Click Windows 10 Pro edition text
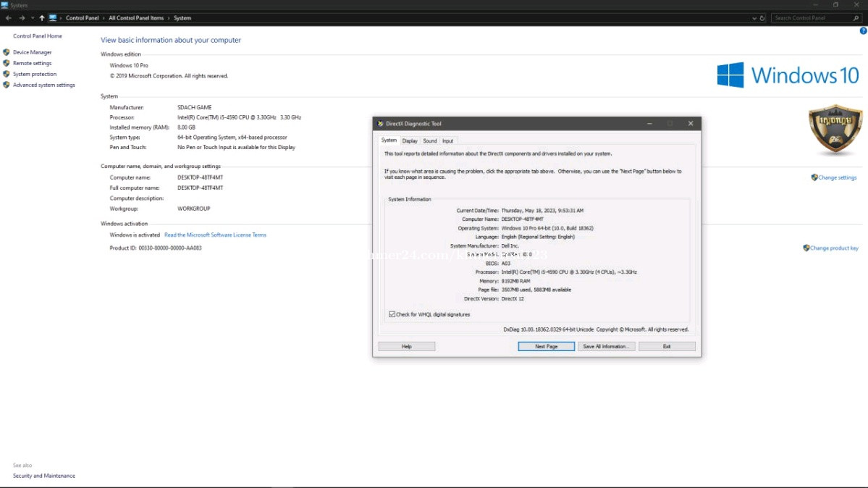868x488 pixels. point(129,65)
